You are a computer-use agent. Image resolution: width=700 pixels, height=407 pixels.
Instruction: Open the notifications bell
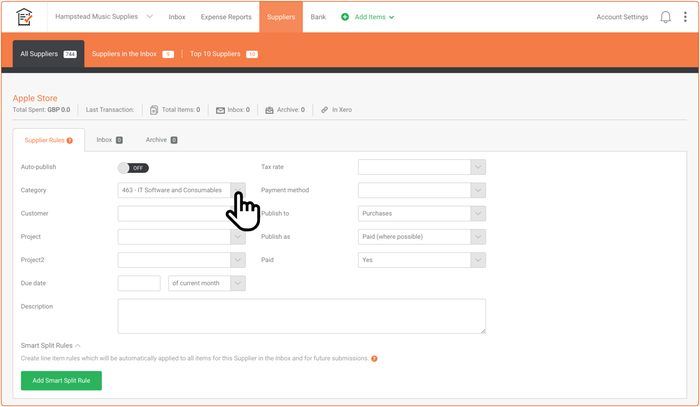pyautogui.click(x=665, y=17)
